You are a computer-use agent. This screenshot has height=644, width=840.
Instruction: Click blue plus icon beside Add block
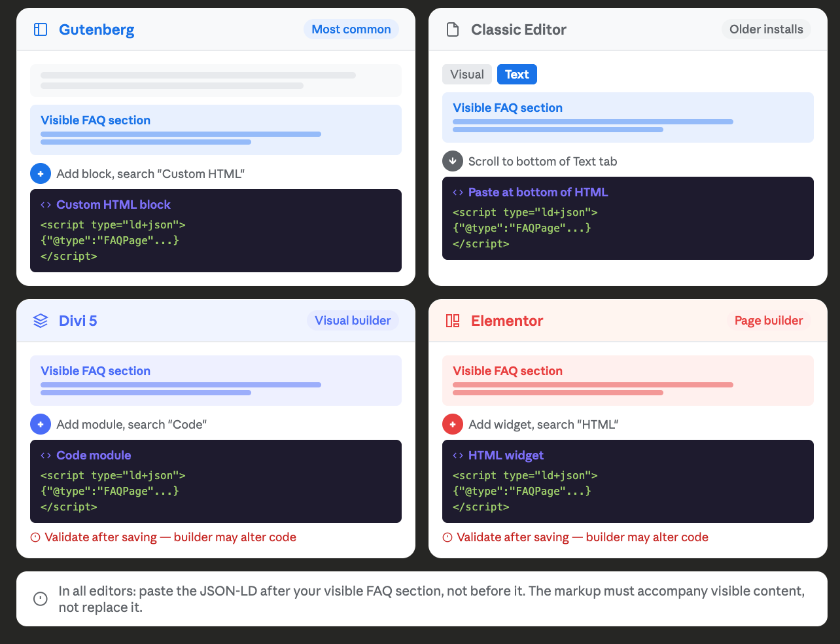click(x=41, y=173)
